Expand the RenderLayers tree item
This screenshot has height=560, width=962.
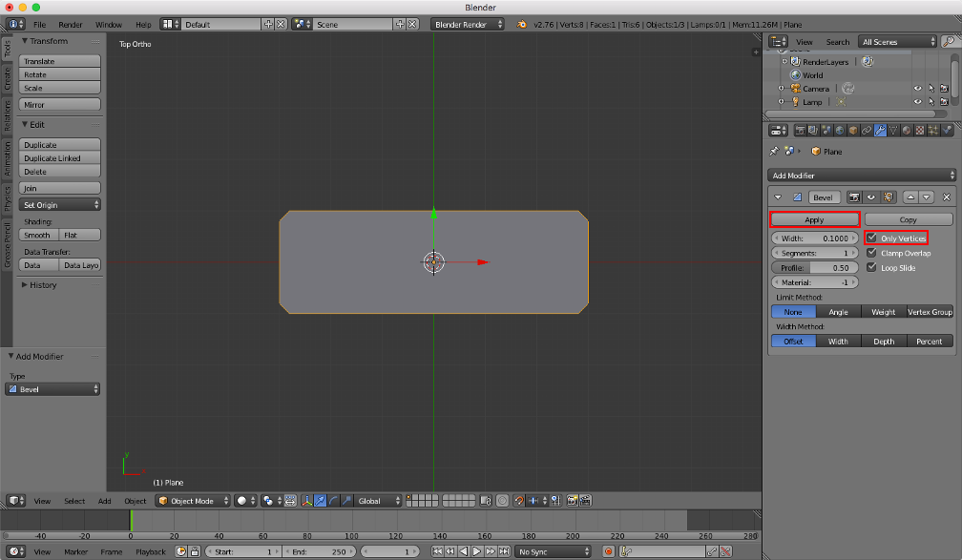784,61
